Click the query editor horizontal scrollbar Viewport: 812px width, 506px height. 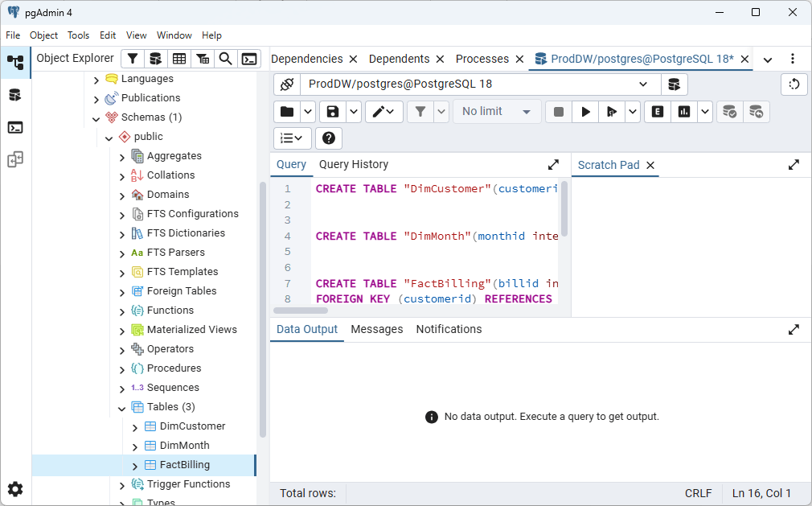[301, 311]
